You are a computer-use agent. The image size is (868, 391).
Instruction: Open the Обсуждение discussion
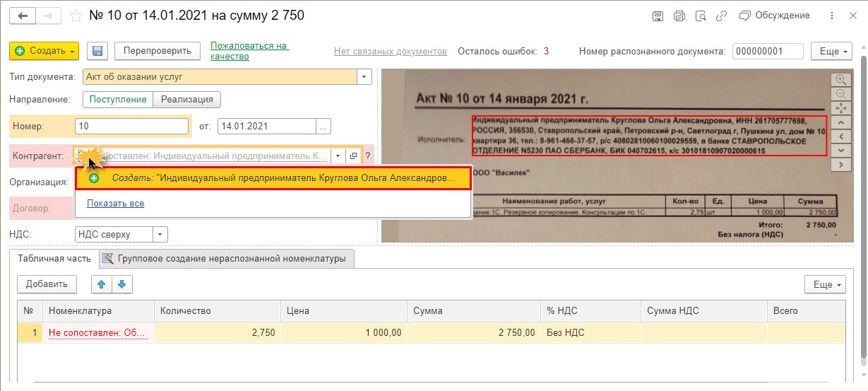[775, 15]
